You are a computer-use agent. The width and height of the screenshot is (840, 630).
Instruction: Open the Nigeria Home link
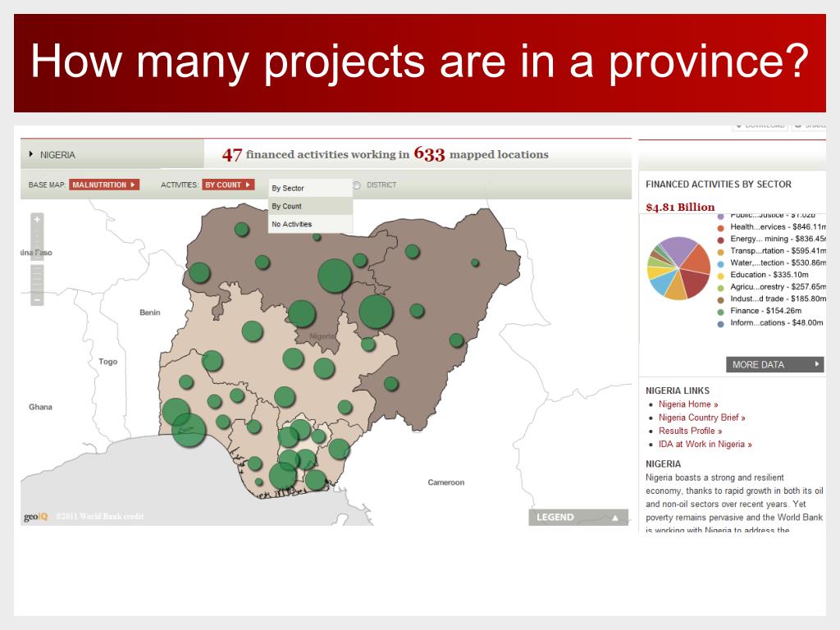(x=688, y=404)
